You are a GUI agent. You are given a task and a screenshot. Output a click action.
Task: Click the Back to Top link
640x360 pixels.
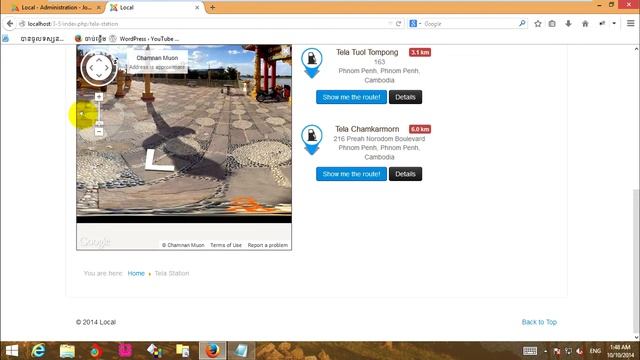[x=539, y=322]
